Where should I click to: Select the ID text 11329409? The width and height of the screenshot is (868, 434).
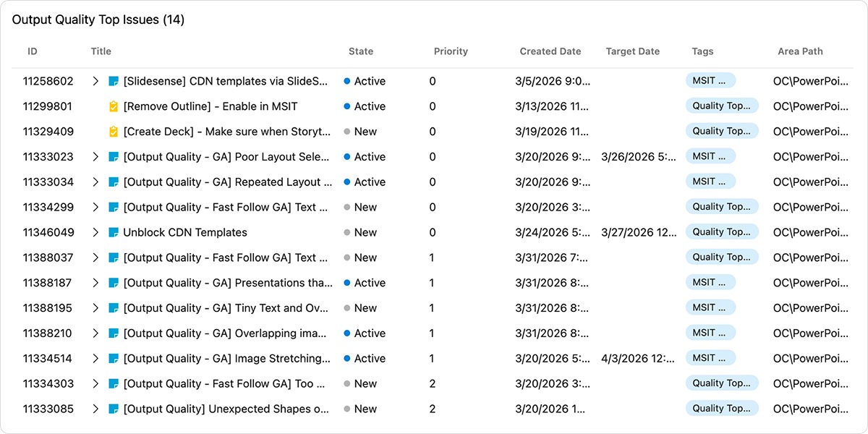click(48, 132)
